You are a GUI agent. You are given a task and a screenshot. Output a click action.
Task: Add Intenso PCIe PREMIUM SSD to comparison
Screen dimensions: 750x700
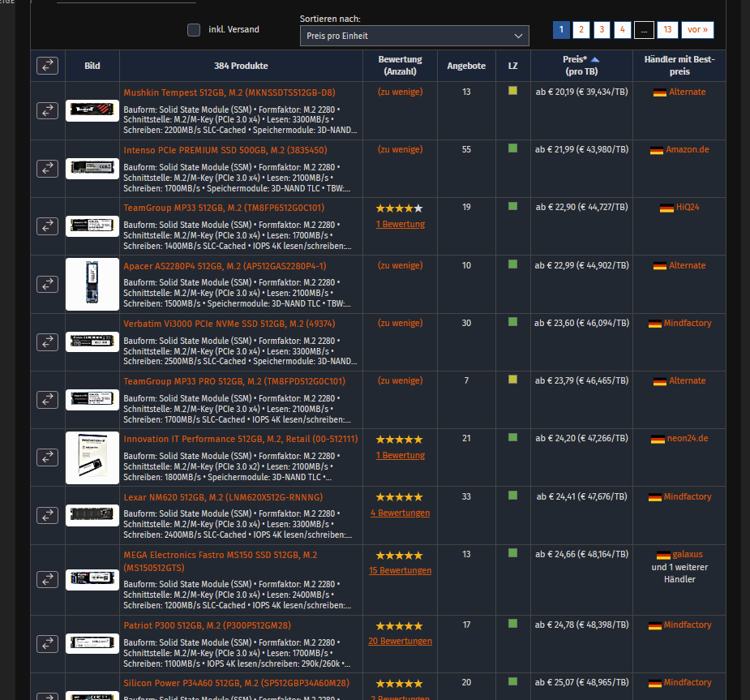point(47,169)
